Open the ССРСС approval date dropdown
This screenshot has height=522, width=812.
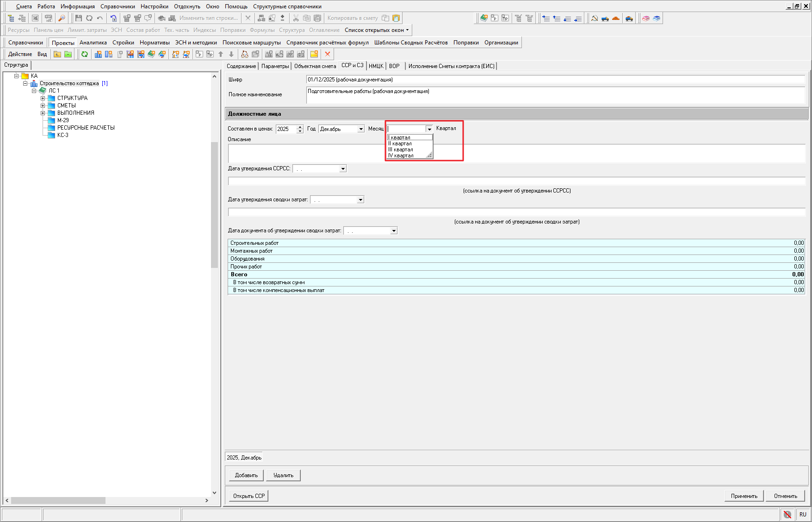(x=343, y=169)
